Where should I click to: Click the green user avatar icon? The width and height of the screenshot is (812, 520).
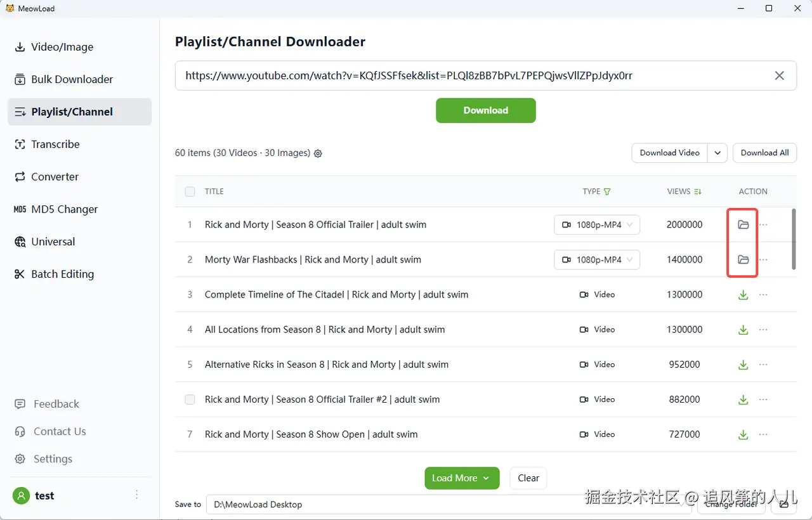[x=22, y=496]
